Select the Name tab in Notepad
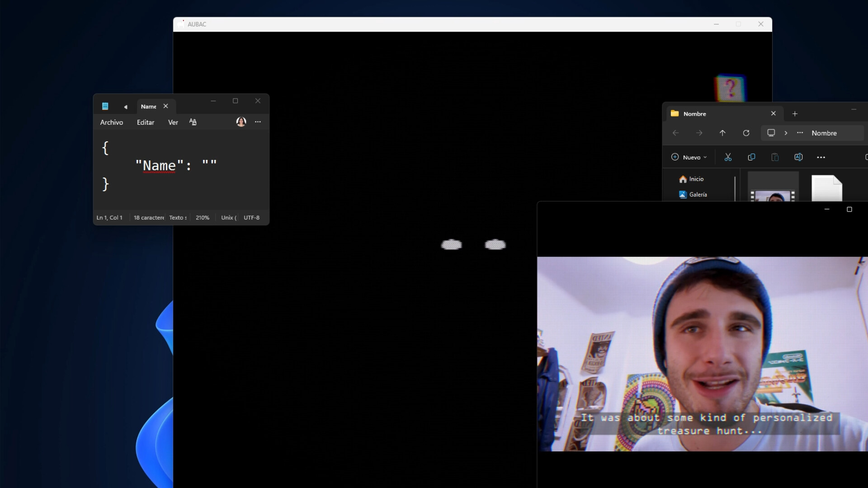Screen dimensions: 868x488 click(148, 107)
